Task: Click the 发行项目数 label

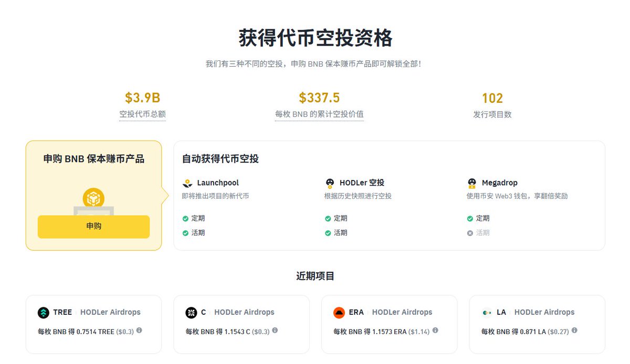Action: pyautogui.click(x=492, y=114)
